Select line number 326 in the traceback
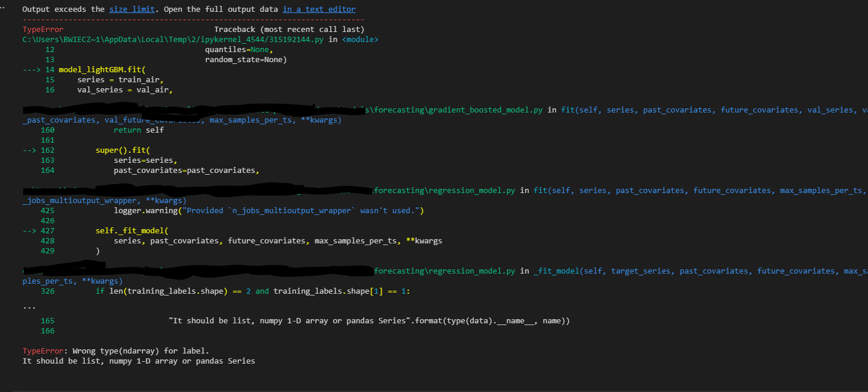The height and width of the screenshot is (392, 868). 47,291
